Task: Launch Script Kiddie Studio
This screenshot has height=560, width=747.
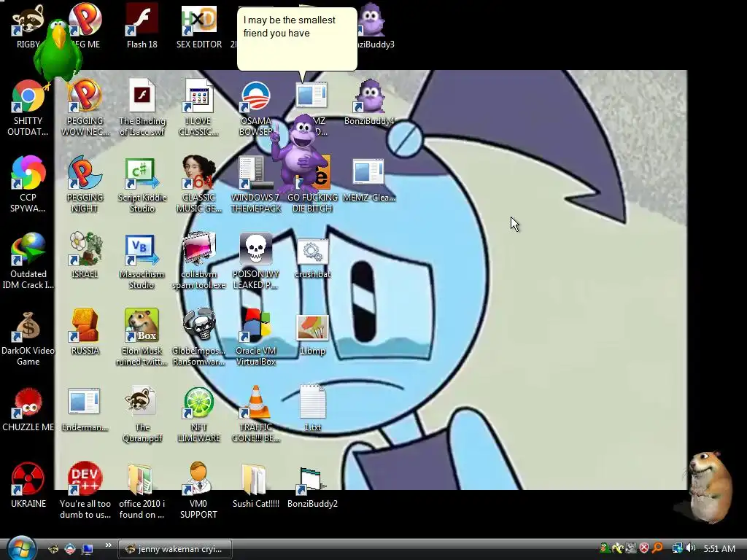Action: (142, 184)
